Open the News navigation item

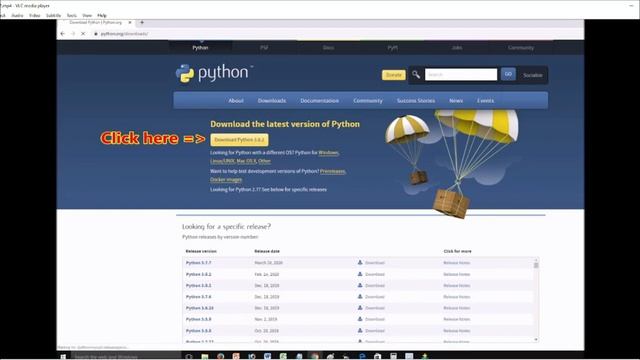tap(456, 100)
